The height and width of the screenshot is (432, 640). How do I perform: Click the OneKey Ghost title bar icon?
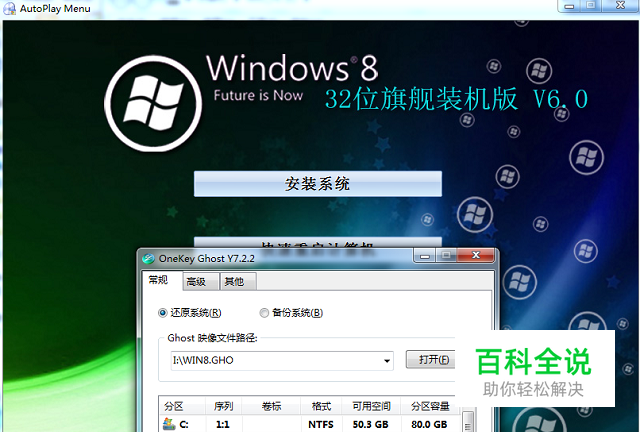[x=149, y=258]
